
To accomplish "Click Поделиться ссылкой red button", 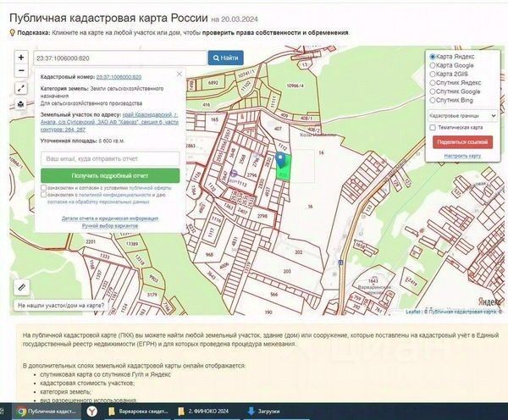I will click(x=462, y=142).
